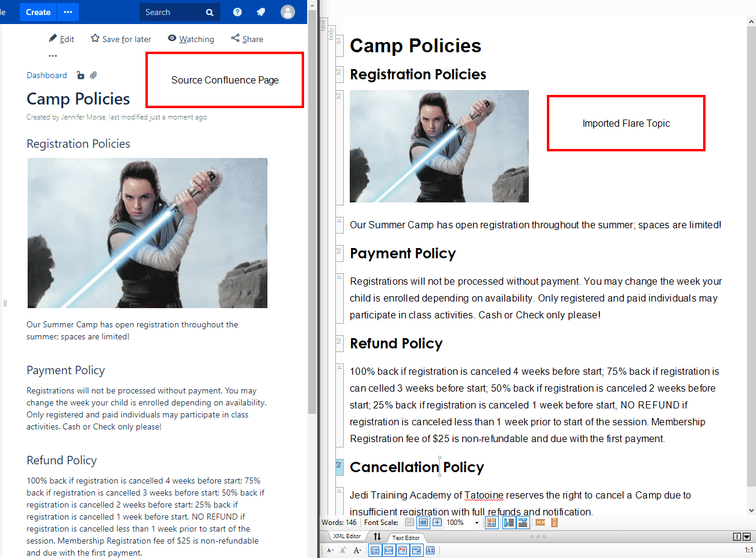Click the Font Scale increase plus button
This screenshot has width=756, height=558.
[437, 523]
